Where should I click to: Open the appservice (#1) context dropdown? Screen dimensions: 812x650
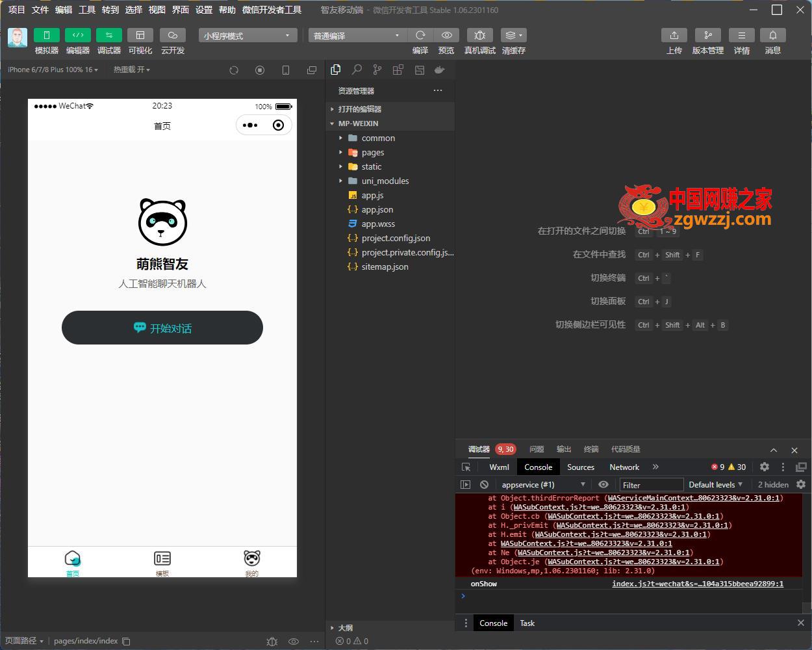tap(544, 484)
